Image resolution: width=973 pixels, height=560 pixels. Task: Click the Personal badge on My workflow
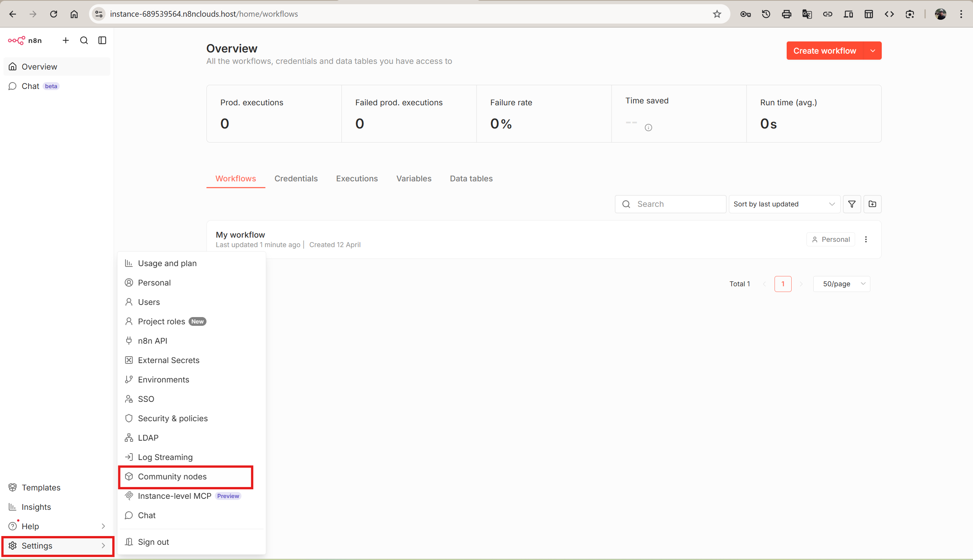click(830, 239)
